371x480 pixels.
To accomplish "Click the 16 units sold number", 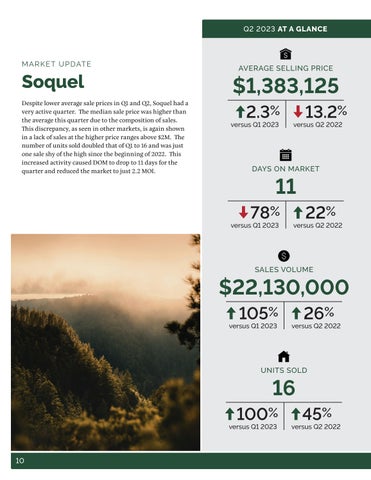I will [284, 388].
